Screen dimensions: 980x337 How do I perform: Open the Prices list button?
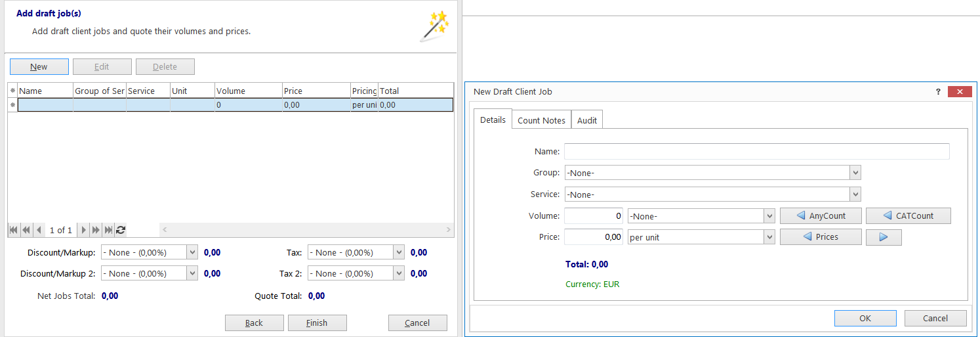pos(821,237)
